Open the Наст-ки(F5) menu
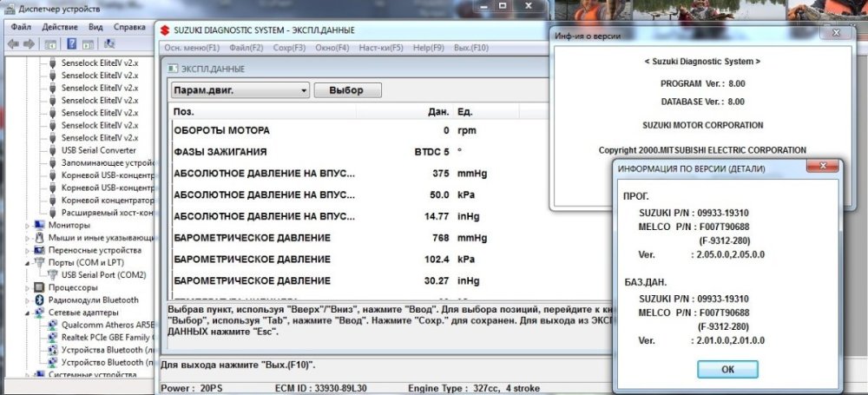This screenshot has width=868, height=395. [x=380, y=48]
